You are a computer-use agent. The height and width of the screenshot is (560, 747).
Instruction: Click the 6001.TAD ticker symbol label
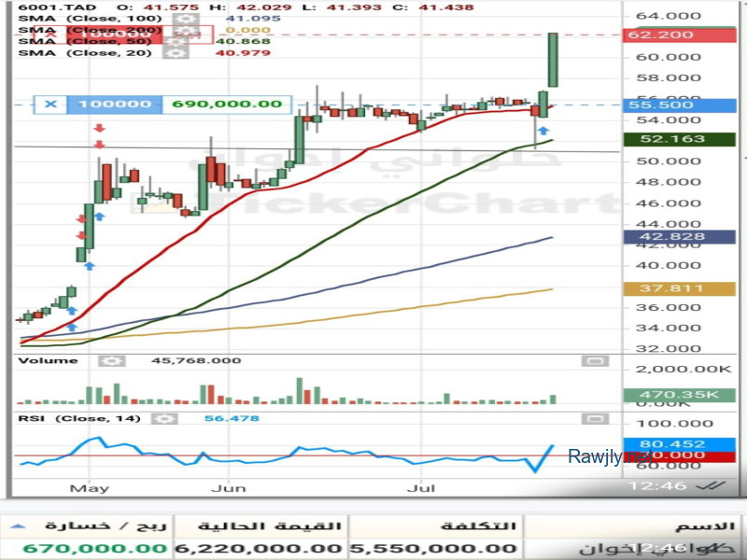pyautogui.click(x=40, y=6)
